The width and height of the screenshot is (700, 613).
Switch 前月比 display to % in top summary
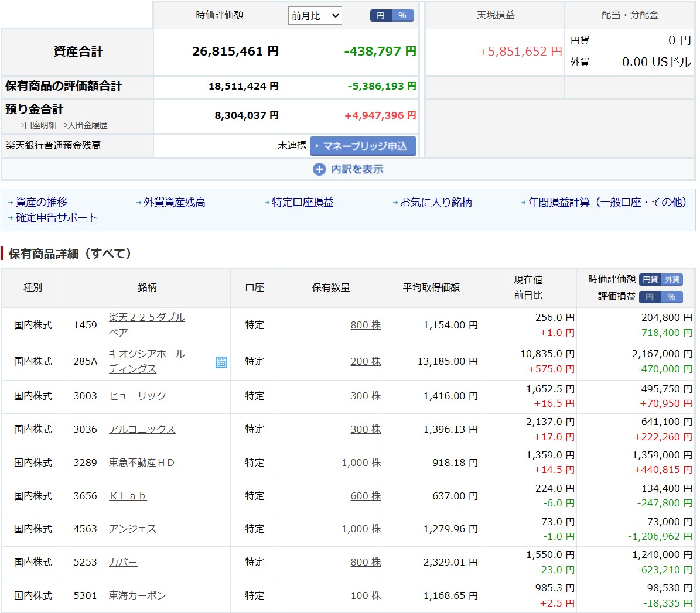402,16
